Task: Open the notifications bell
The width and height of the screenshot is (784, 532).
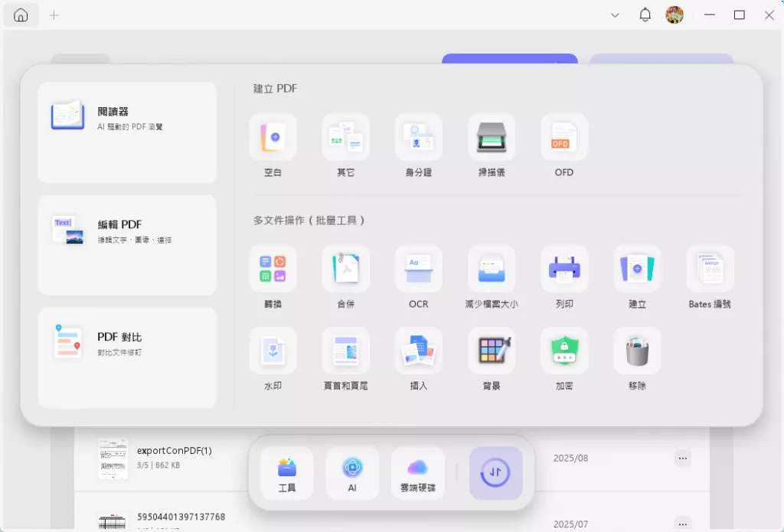Action: coord(645,15)
